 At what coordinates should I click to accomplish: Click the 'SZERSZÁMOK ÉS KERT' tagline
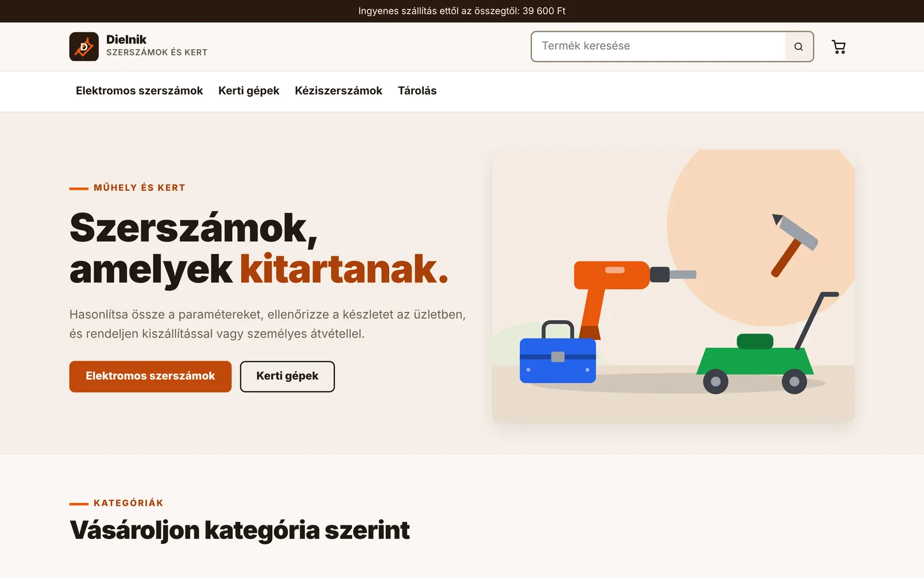click(x=157, y=53)
